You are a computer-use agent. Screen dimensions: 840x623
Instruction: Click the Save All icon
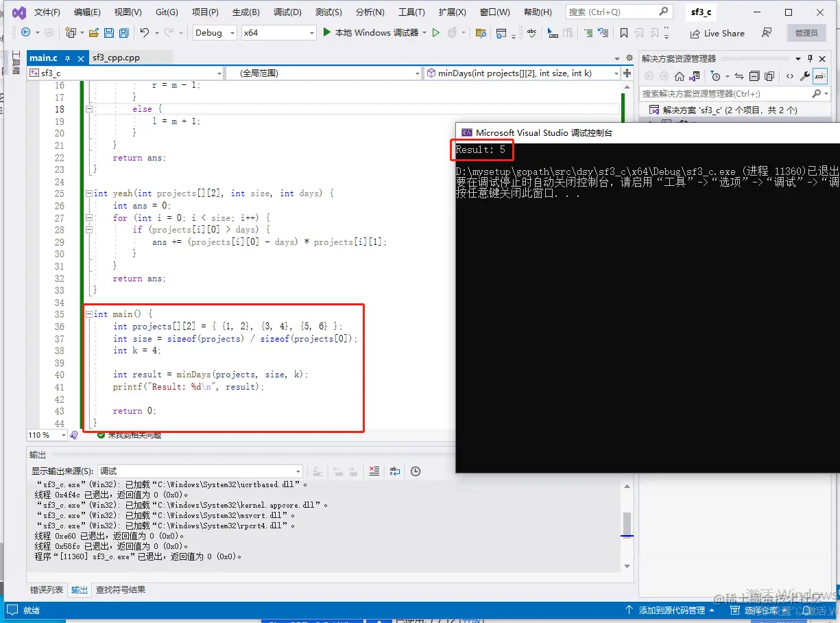(123, 32)
